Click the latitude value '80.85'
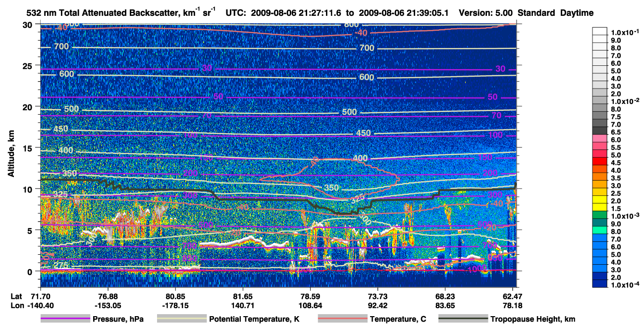The image size is (644, 330). pyautogui.click(x=175, y=296)
